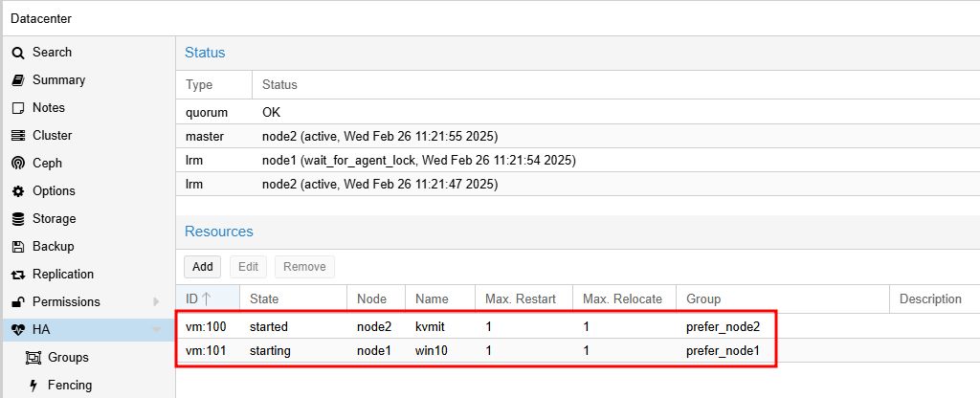Select the master node2 status row
The width and height of the screenshot is (980, 398).
[x=578, y=136]
